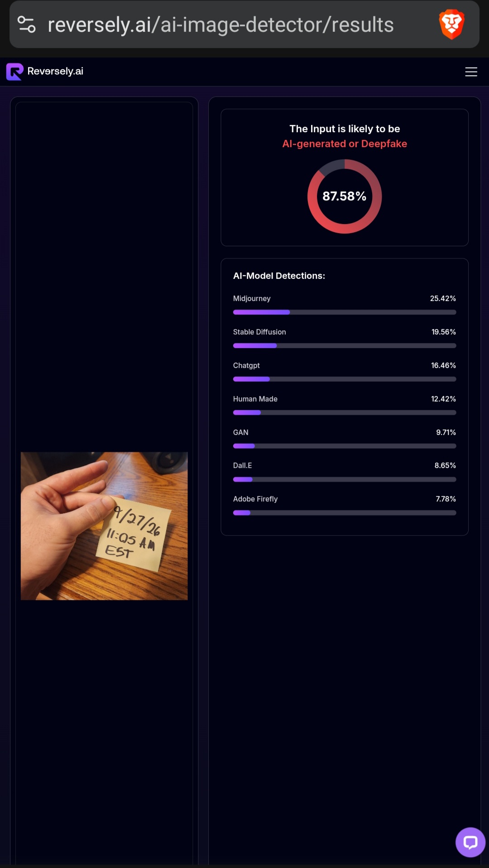Select the reversely.ai URL address field
This screenshot has width=489, height=868.
[x=221, y=24]
